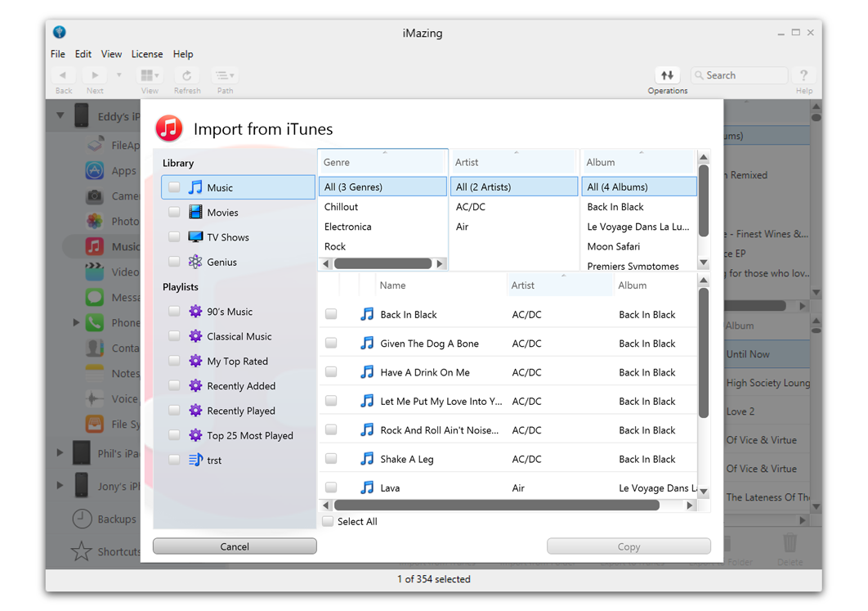Tick the checkbox for Back In Black song
The width and height of the screenshot is (868, 611).
[x=331, y=314]
